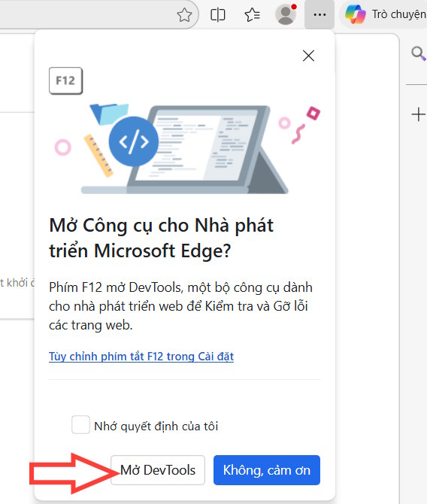Click the Mở DevTools button
Viewport: 427px width, 504px height.
click(158, 470)
